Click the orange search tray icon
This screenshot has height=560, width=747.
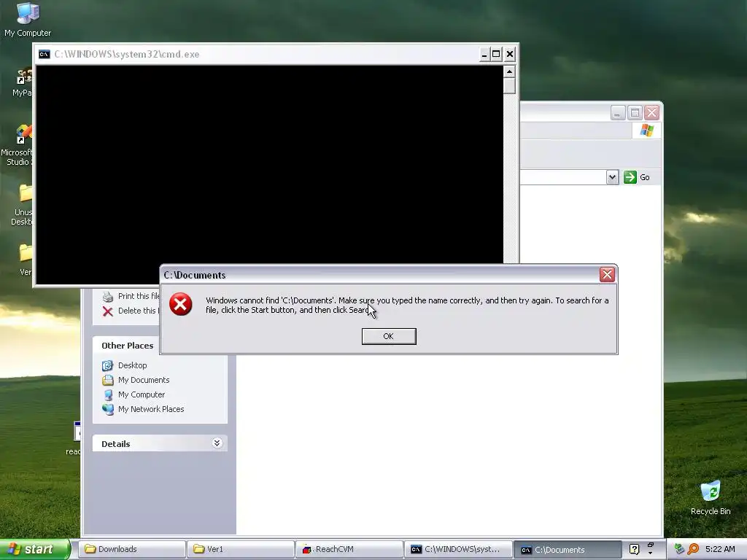693,550
